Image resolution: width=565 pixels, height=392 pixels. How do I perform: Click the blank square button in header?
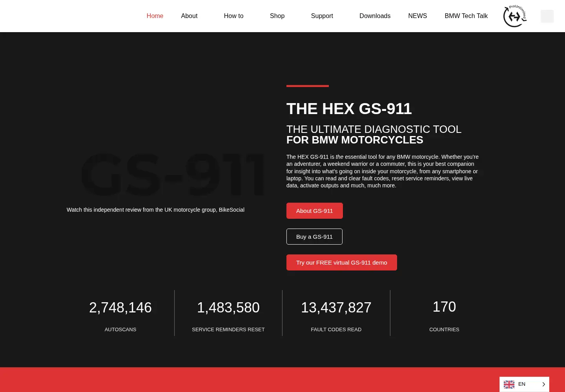(x=547, y=16)
